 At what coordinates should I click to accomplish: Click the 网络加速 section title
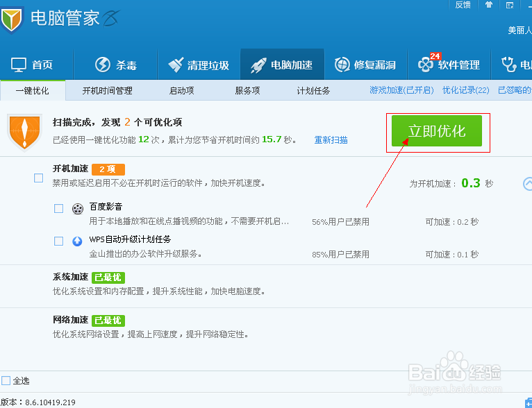70,320
